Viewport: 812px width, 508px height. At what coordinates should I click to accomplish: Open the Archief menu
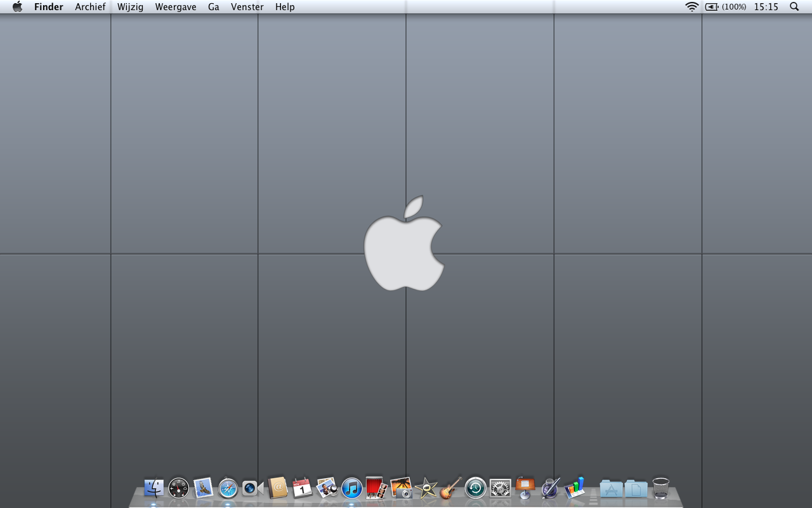pos(90,7)
